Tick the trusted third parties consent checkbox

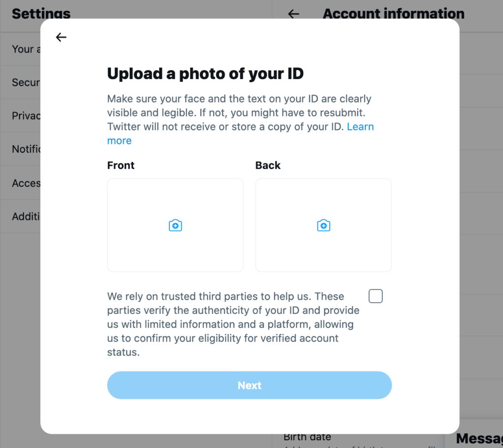[376, 296]
